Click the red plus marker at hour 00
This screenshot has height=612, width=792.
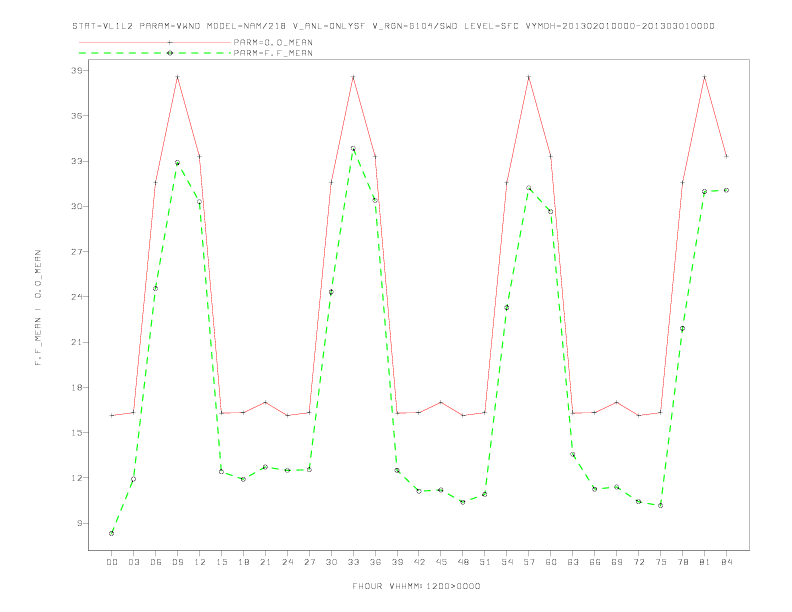point(112,416)
